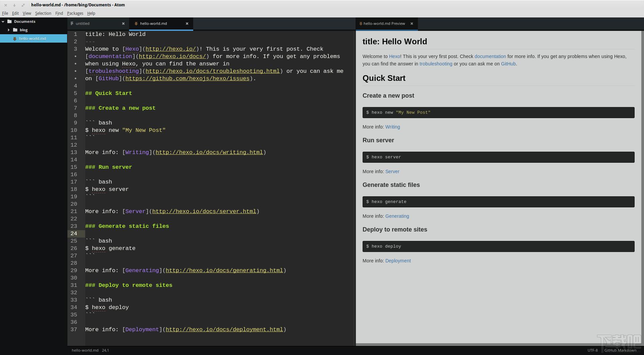
Task: Click the http://hexo.io/docs/deployment.html URL in editor
Action: 224,329
